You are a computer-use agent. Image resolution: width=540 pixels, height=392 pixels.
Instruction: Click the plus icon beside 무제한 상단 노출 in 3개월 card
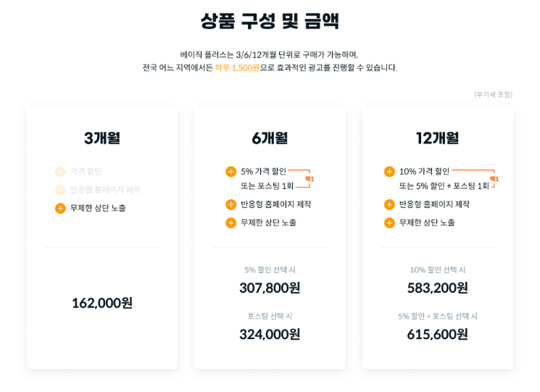click(60, 208)
